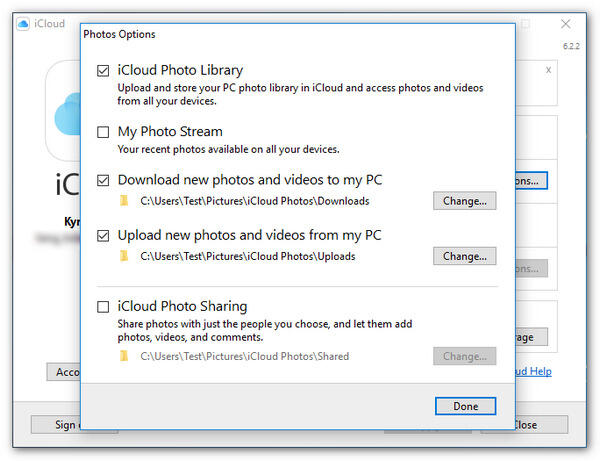Click the iCloud cloud icon in title bar
This screenshot has width=600, height=461.
pos(24,23)
